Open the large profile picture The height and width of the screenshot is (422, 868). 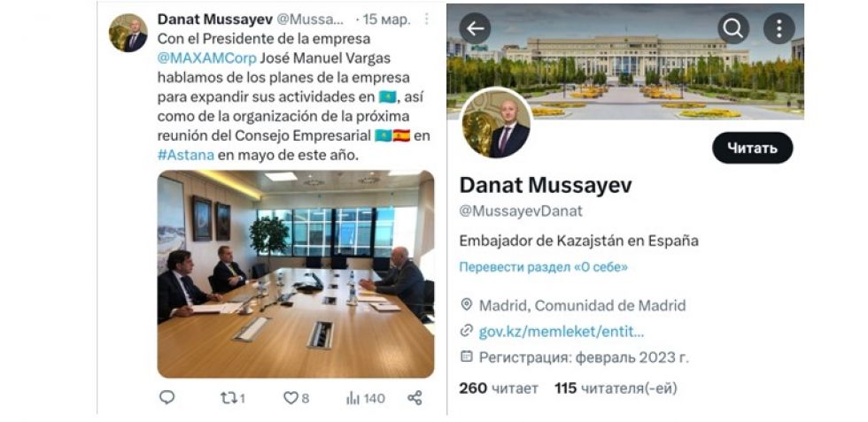pyautogui.click(x=496, y=123)
